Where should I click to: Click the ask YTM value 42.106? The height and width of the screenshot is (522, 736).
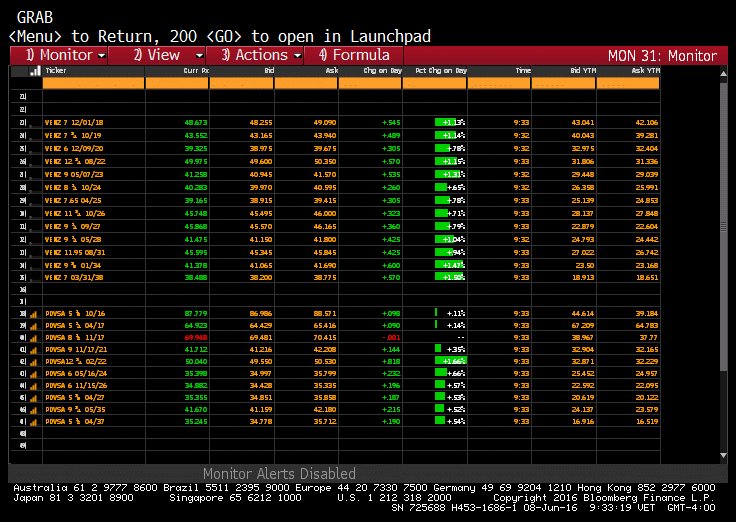pos(647,123)
